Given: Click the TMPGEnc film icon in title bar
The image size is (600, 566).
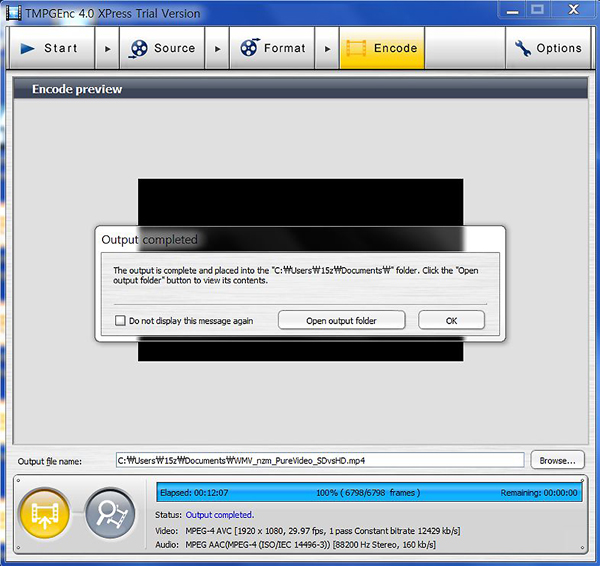Looking at the screenshot, I should (14, 13).
